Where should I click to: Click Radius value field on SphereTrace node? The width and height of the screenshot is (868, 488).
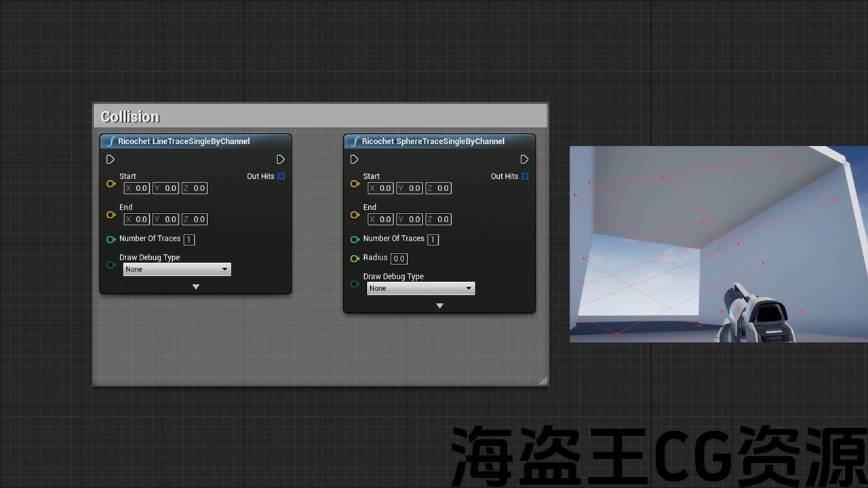point(399,259)
